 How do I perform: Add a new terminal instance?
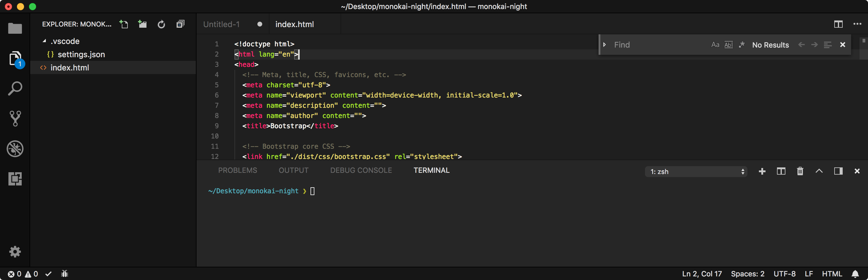click(x=762, y=171)
